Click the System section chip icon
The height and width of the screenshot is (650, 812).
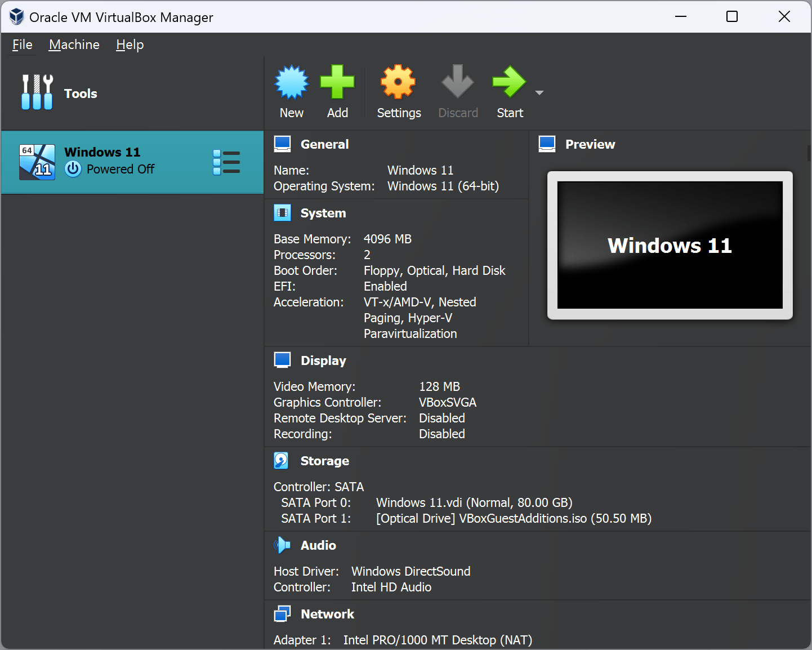(x=283, y=213)
